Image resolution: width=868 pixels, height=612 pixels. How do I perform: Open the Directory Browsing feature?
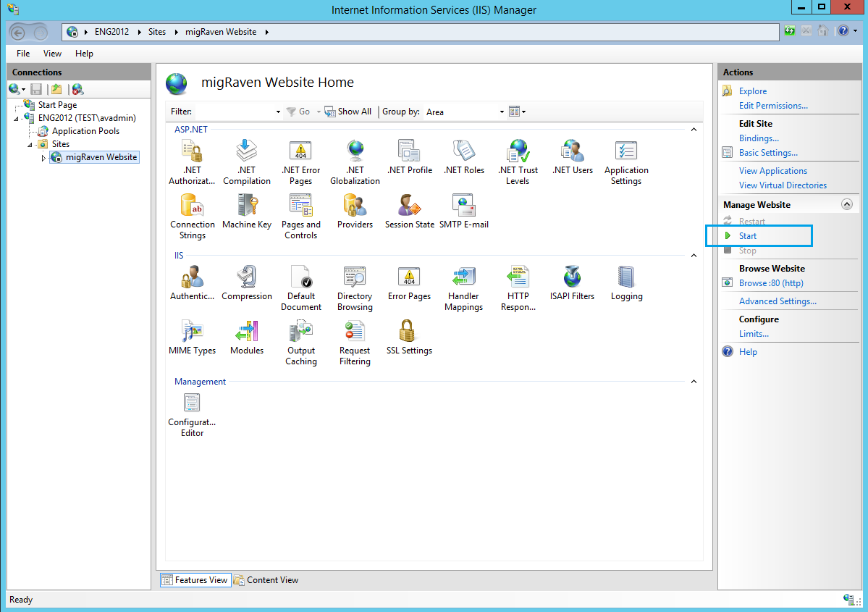click(355, 288)
